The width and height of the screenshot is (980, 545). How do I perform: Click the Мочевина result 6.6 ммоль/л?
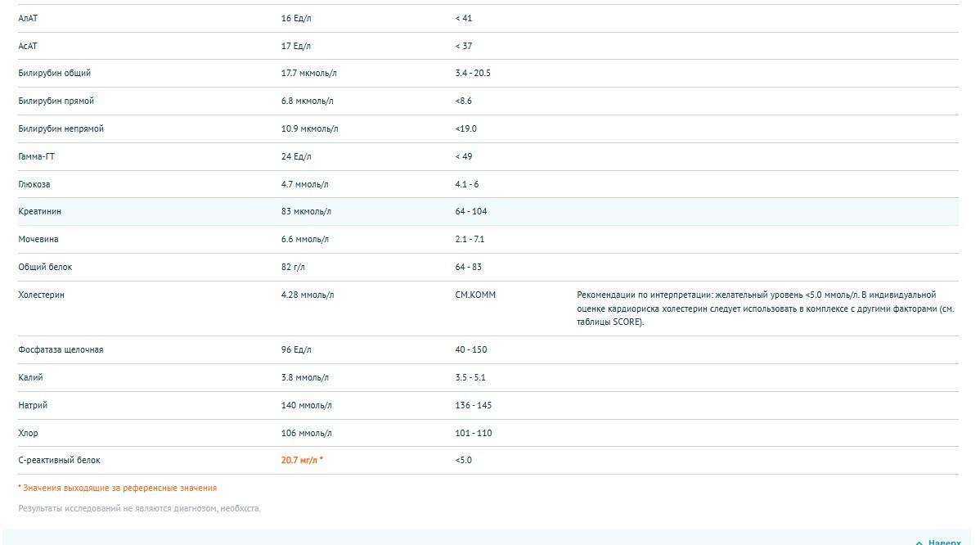tap(304, 240)
